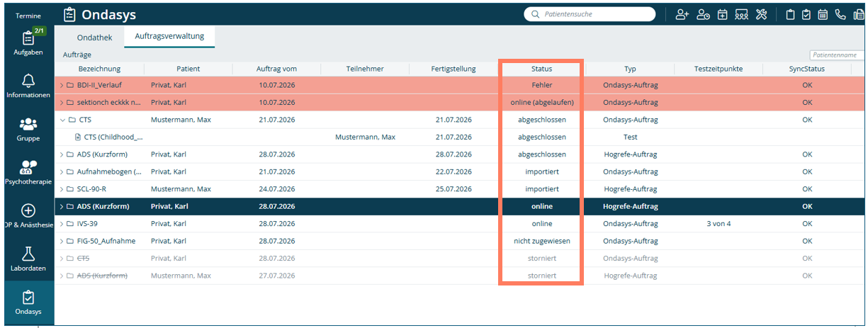Screen dimensions: 868x328
Task: Select Ondasys in the sidebar
Action: coord(28,302)
